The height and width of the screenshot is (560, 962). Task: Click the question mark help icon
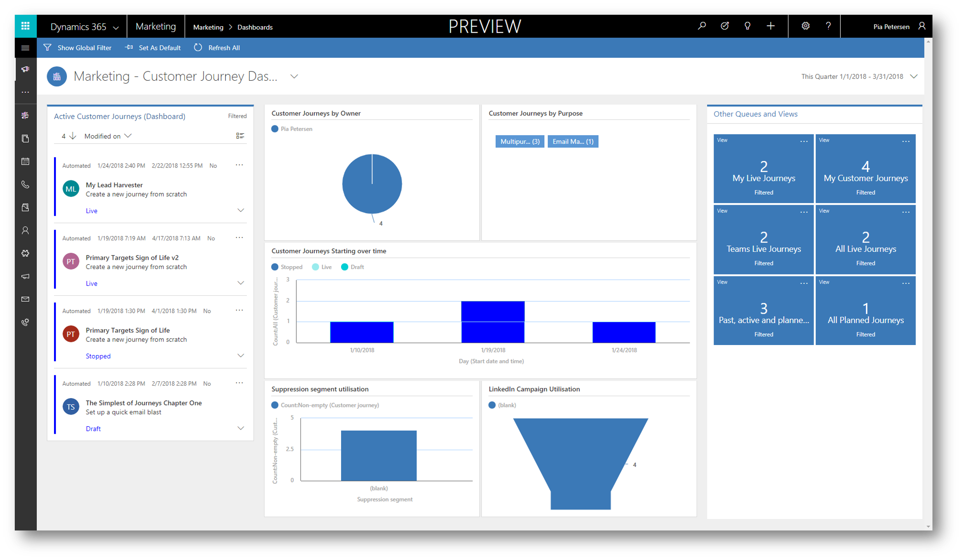coord(829,26)
